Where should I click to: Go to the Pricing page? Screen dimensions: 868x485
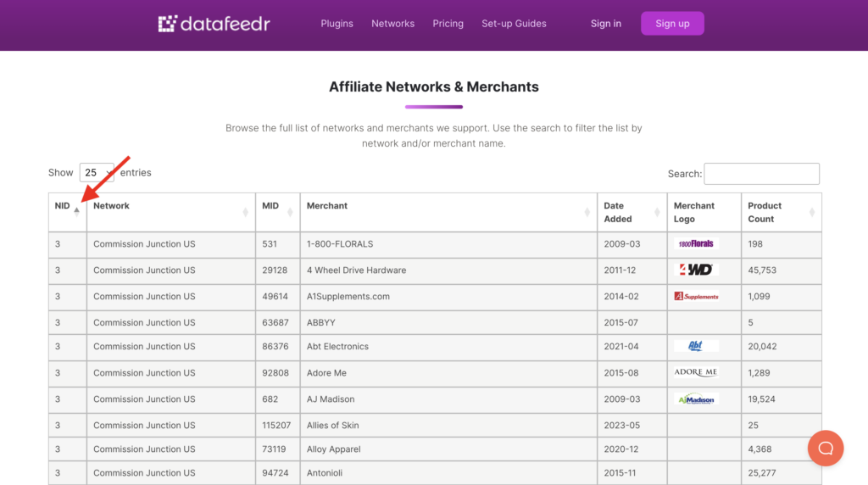tap(448, 23)
